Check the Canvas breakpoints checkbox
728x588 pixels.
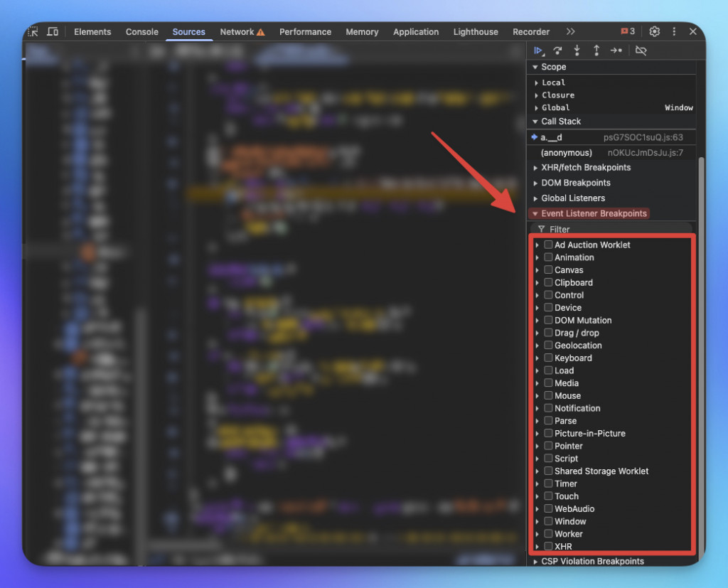click(548, 269)
